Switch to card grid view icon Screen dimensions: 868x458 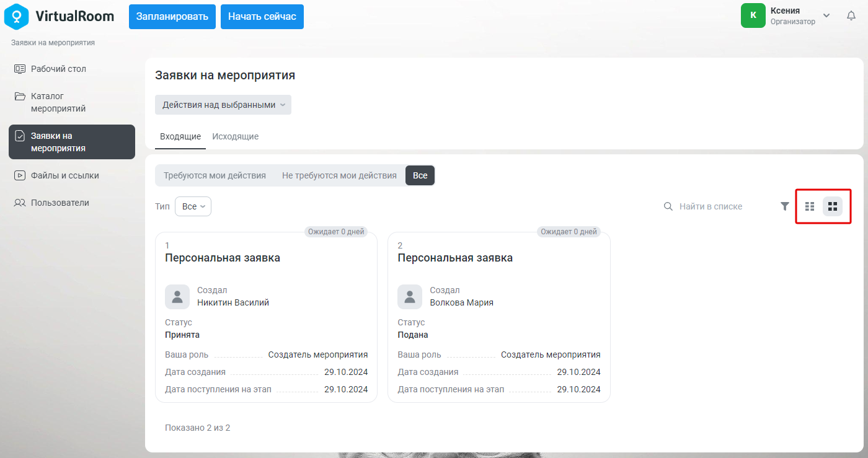833,206
